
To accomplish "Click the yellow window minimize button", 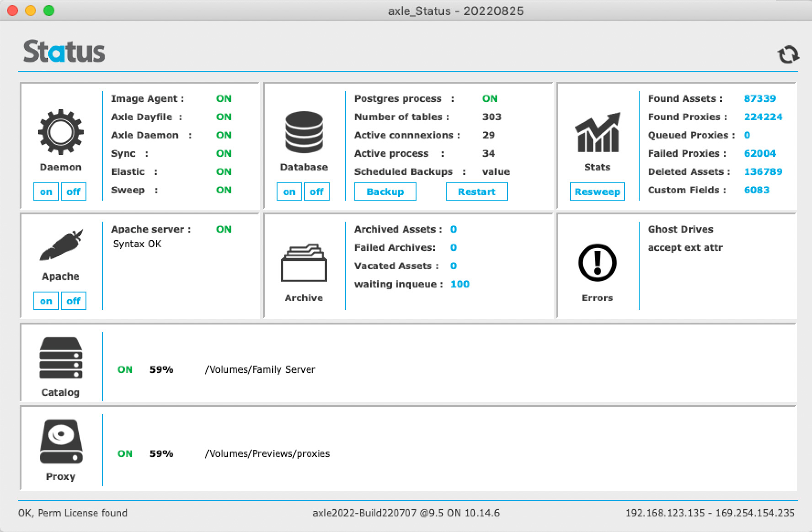I will 31,11.
